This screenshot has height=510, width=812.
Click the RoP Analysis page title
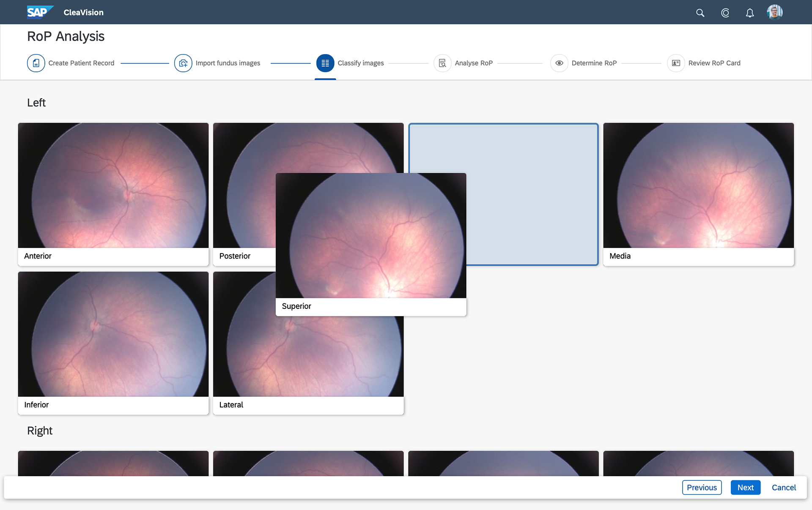(x=66, y=36)
